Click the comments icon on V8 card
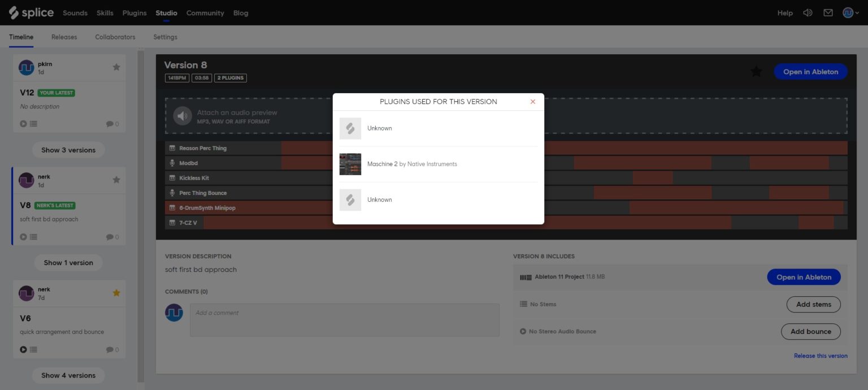Viewport: 868px width, 390px height. coord(110,237)
